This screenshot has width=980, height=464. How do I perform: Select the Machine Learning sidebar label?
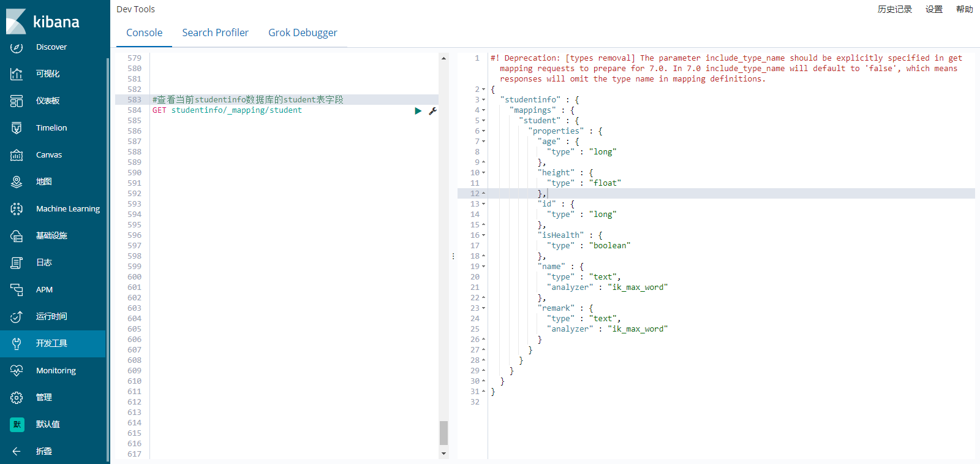coord(68,208)
